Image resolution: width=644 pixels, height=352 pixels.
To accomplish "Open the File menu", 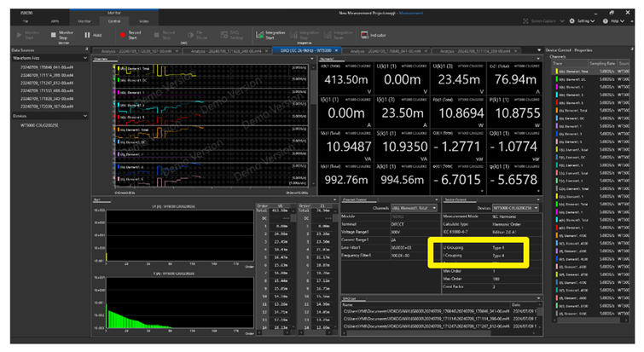I will pos(26,21).
